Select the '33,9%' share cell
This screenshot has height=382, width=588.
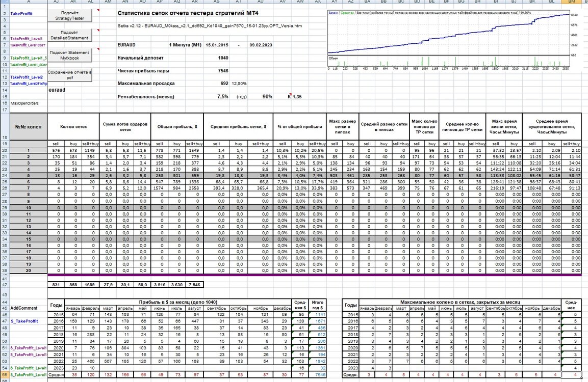click(x=317, y=188)
